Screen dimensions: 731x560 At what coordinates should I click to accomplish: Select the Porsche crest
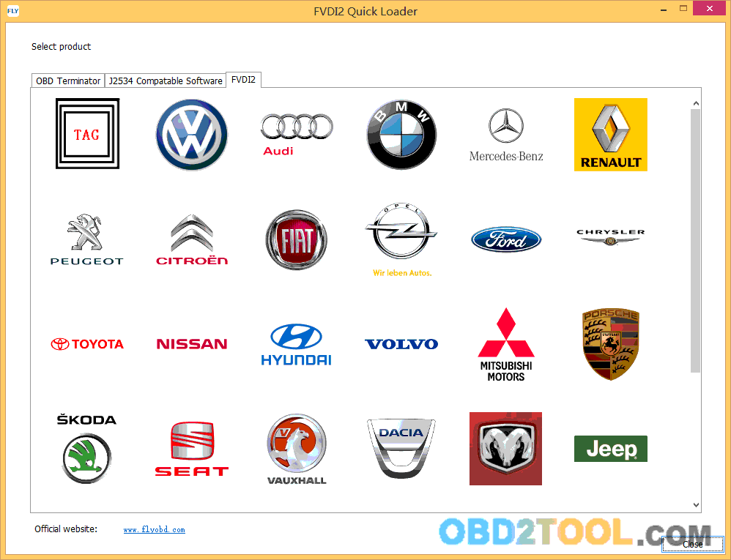(611, 344)
